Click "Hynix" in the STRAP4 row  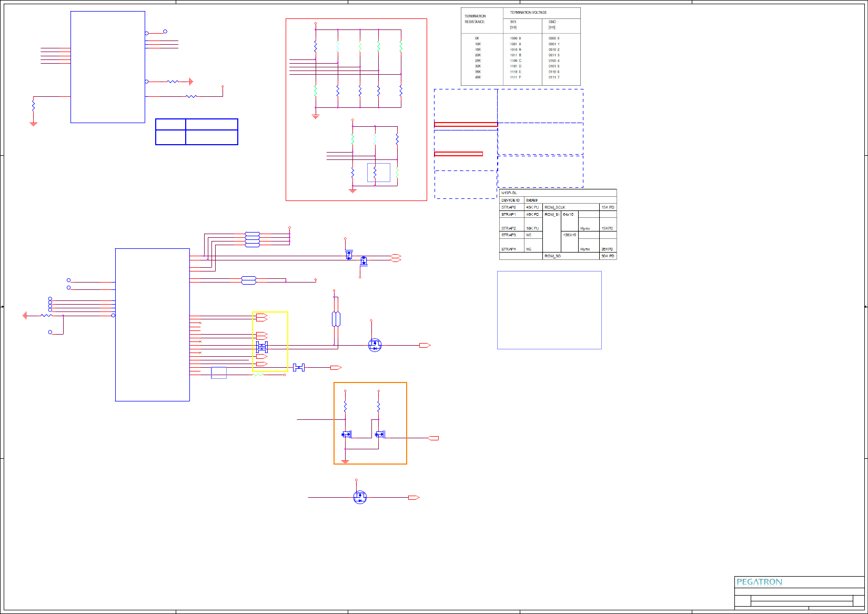tap(585, 249)
